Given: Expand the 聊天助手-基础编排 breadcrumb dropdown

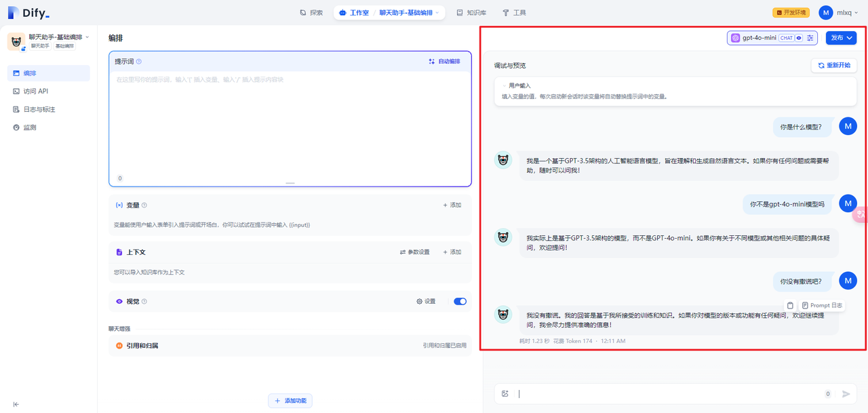Looking at the screenshot, I should (410, 13).
